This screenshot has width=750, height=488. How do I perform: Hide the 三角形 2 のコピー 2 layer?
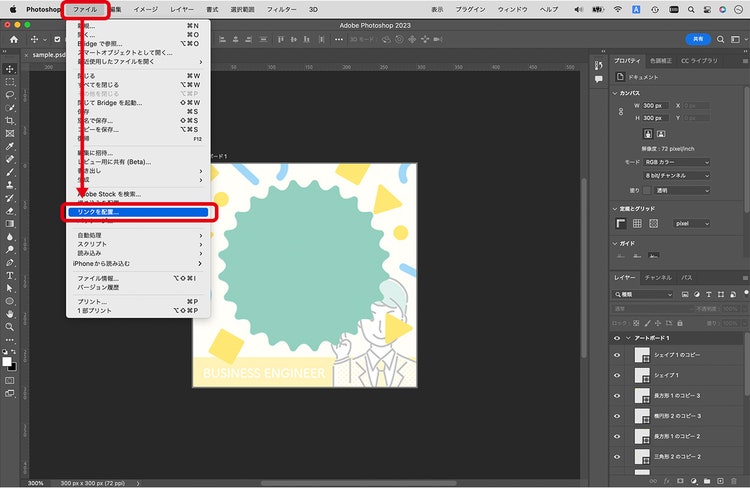pyautogui.click(x=617, y=457)
